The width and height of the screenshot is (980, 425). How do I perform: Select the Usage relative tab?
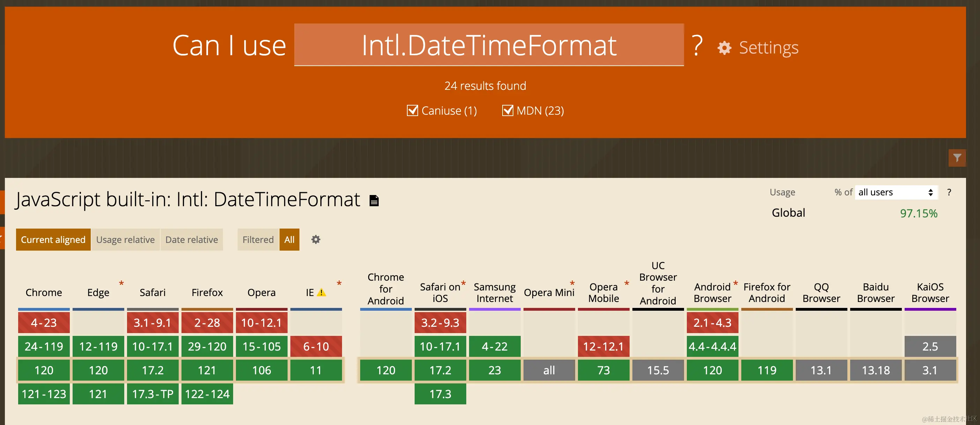click(x=125, y=239)
